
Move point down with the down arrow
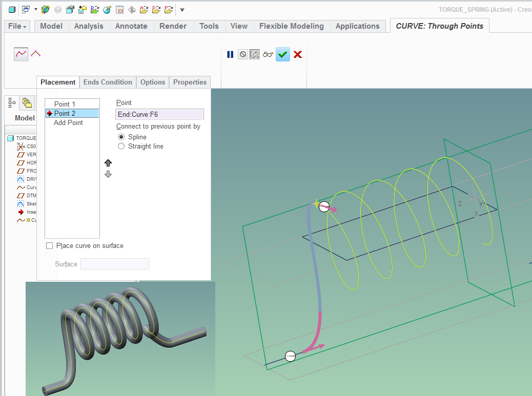click(108, 174)
